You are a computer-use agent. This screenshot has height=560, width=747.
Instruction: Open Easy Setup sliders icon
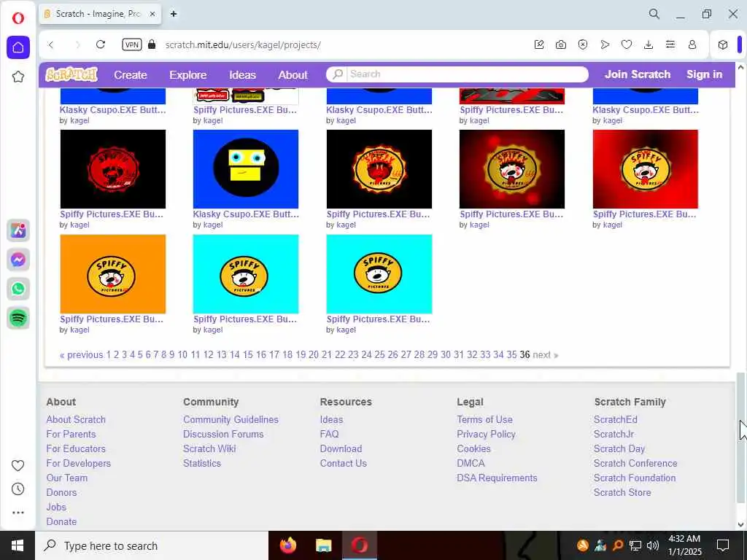670,44
